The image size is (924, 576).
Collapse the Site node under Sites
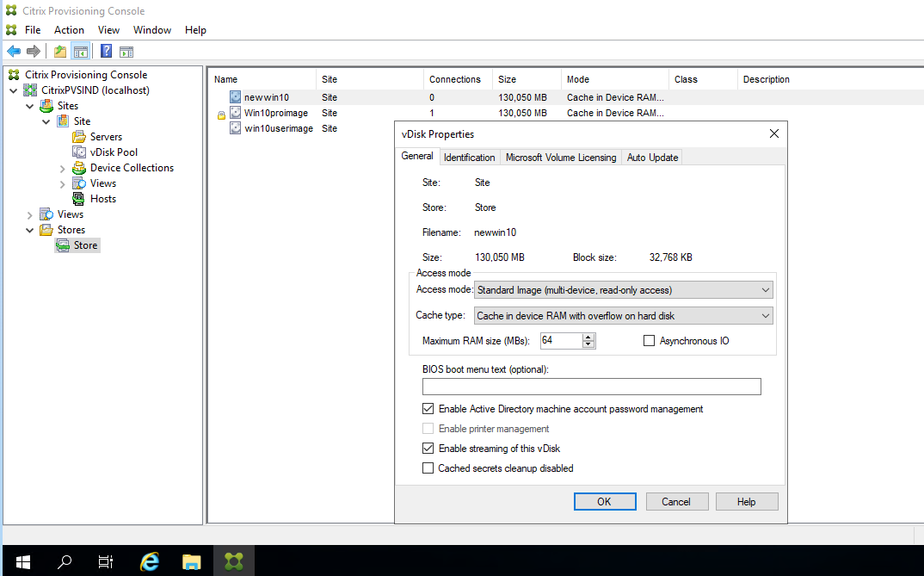[x=46, y=121]
